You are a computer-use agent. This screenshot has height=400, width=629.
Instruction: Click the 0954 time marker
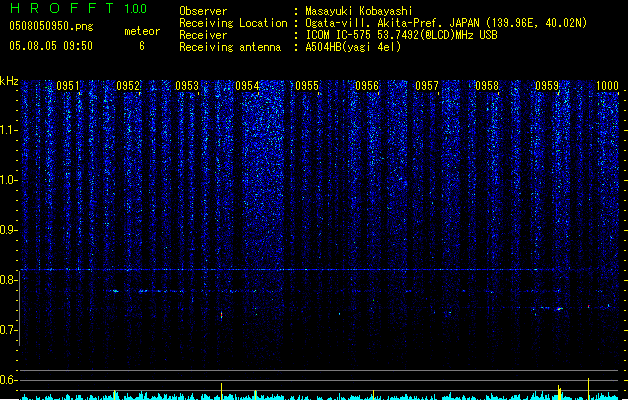(247, 86)
